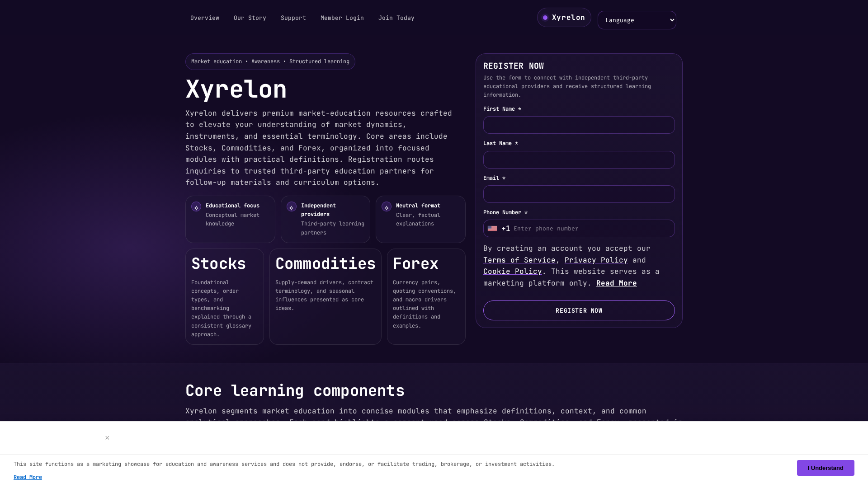Click the Xyrelon logo badge in header
This screenshot has height=488, width=868.
click(564, 18)
